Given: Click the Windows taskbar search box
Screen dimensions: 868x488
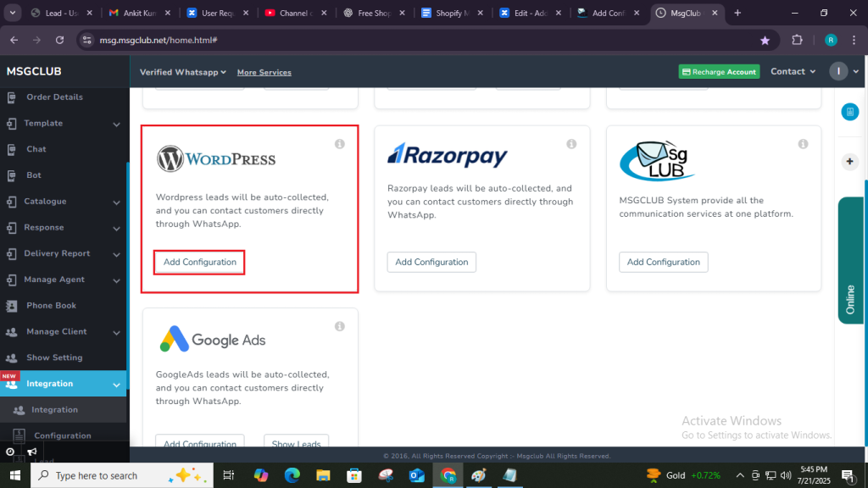Looking at the screenshot, I should [122, 475].
